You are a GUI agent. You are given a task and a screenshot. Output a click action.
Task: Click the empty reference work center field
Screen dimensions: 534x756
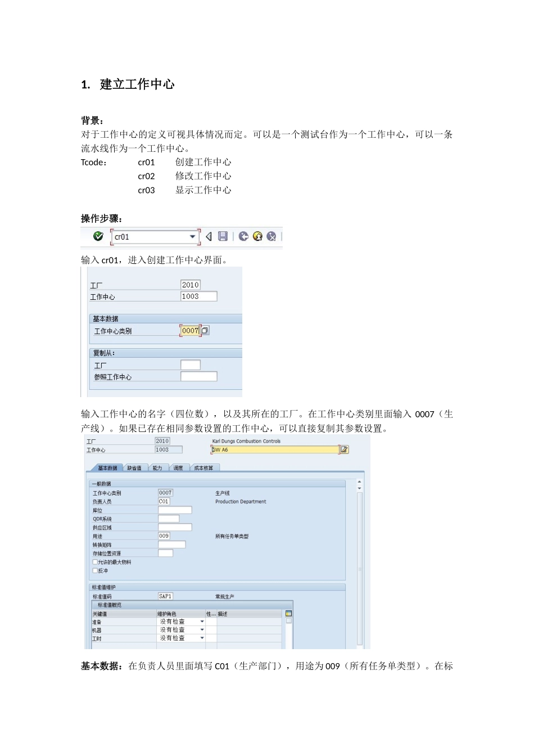pos(199,376)
